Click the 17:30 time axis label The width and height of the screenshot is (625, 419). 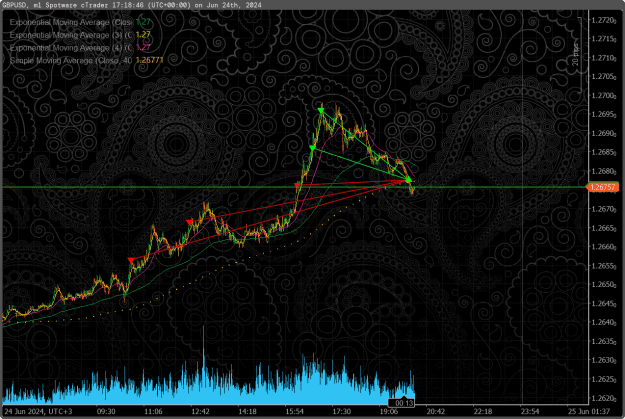click(x=342, y=411)
